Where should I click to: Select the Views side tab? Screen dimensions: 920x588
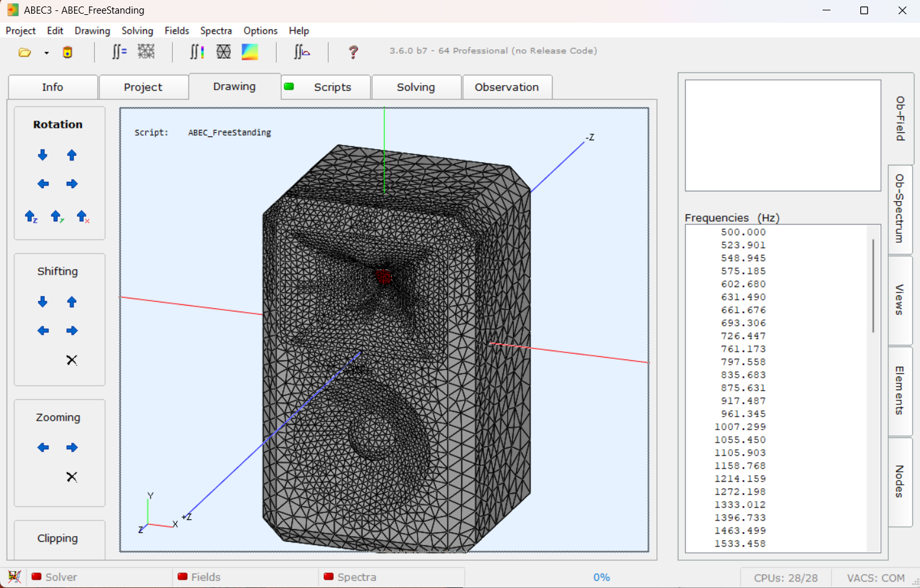900,300
